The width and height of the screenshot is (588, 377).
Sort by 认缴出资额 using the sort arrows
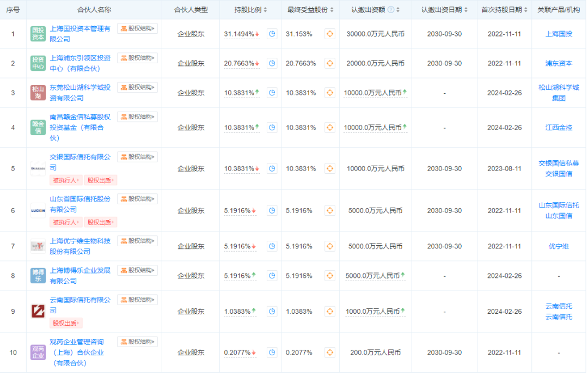[x=398, y=10]
